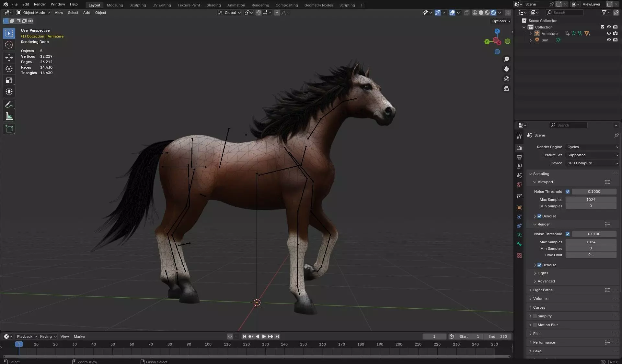The height and width of the screenshot is (364, 622).
Task: Click the pan view hand icon
Action: [x=506, y=69]
